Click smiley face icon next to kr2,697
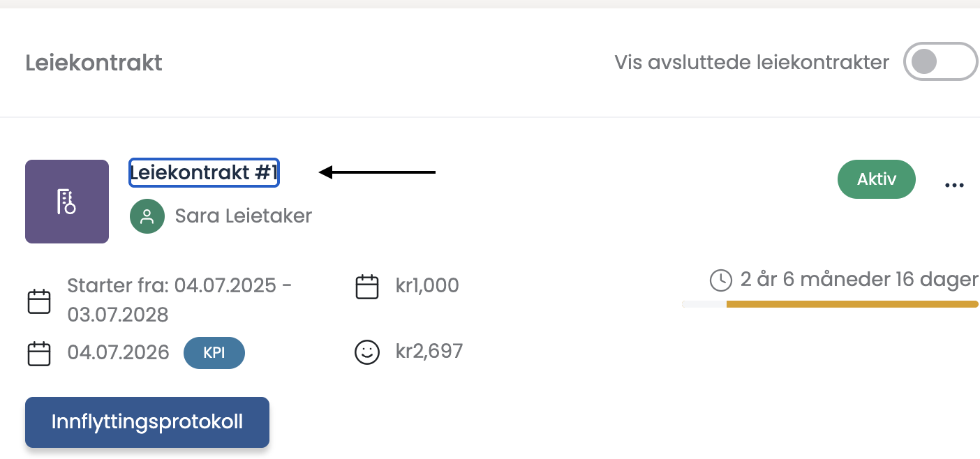This screenshot has height=459, width=980. [367, 352]
